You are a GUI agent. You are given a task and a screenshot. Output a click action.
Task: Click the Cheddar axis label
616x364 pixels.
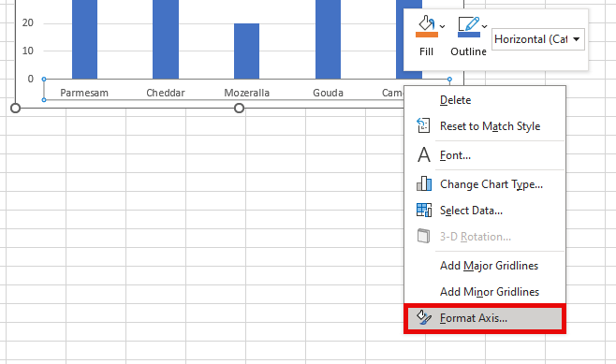pyautogui.click(x=166, y=93)
